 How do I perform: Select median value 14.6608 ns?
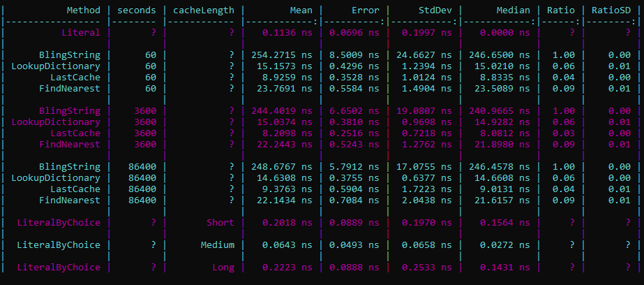click(x=502, y=177)
